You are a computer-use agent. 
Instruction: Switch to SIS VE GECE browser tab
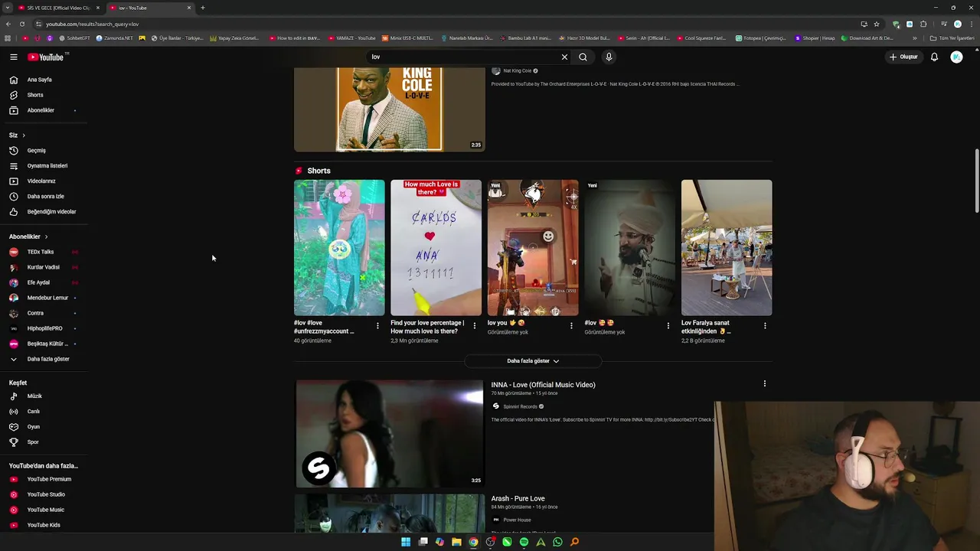pyautogui.click(x=58, y=8)
